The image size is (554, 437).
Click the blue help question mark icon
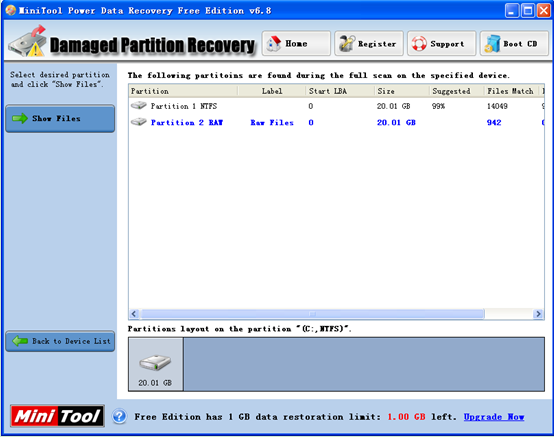(119, 416)
